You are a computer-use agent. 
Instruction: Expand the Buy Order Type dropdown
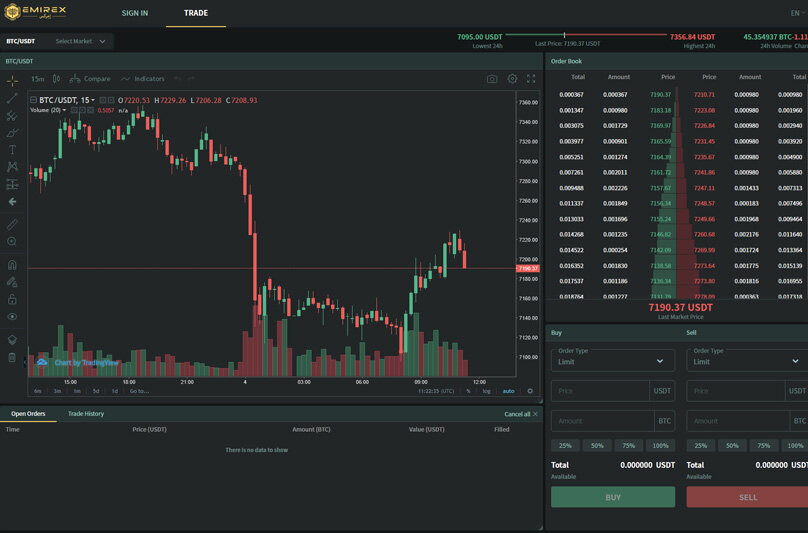[613, 360]
